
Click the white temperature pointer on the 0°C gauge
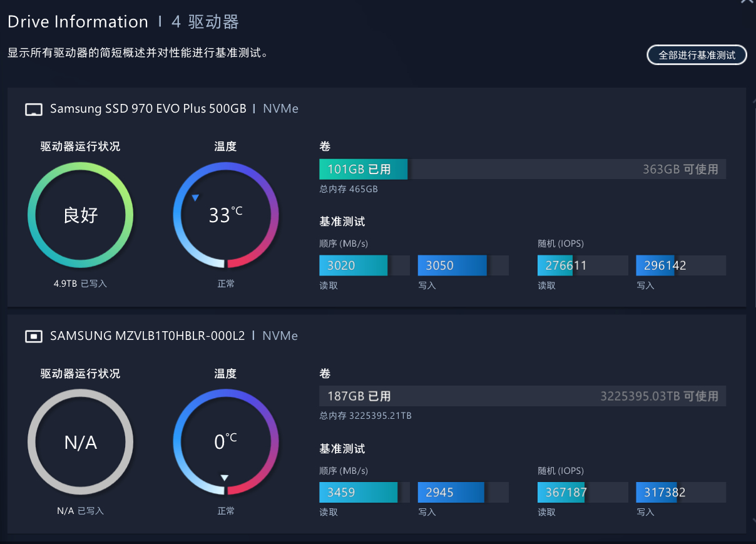tap(225, 478)
